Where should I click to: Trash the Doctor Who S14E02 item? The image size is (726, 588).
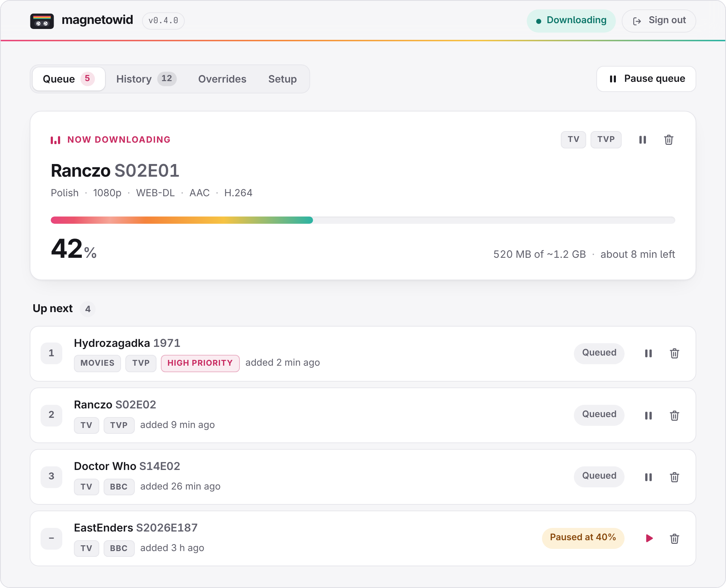[675, 477]
